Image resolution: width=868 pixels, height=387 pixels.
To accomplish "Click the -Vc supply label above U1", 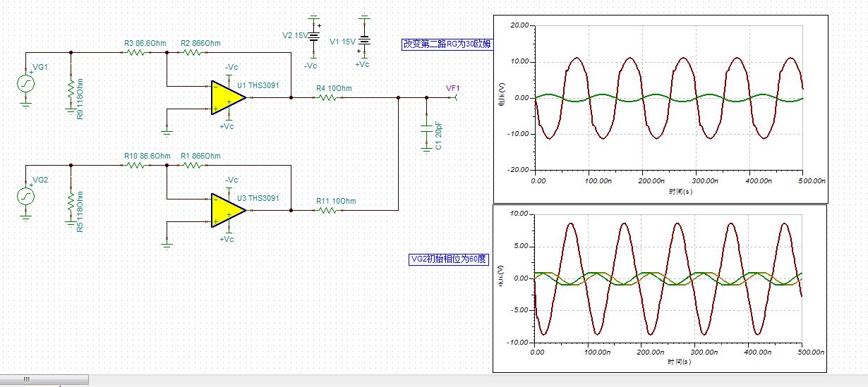I will (231, 68).
